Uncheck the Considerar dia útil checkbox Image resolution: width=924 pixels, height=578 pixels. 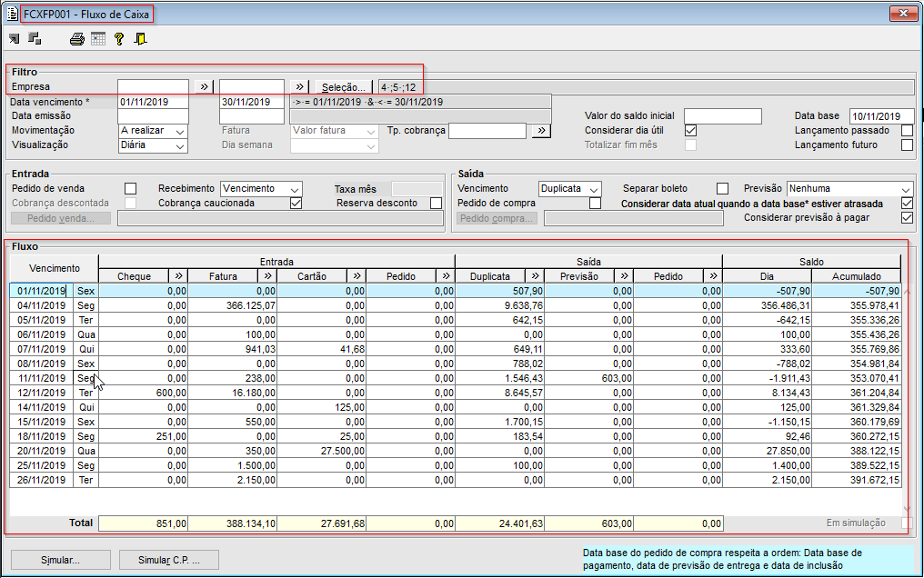click(690, 131)
